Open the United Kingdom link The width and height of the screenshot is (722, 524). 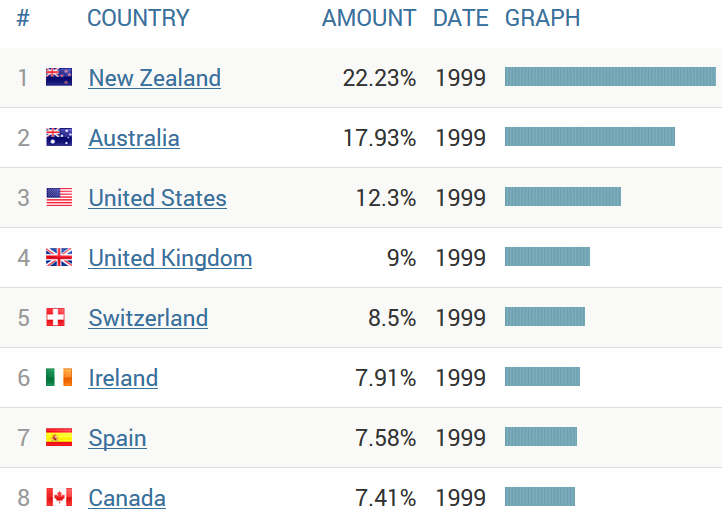(170, 258)
